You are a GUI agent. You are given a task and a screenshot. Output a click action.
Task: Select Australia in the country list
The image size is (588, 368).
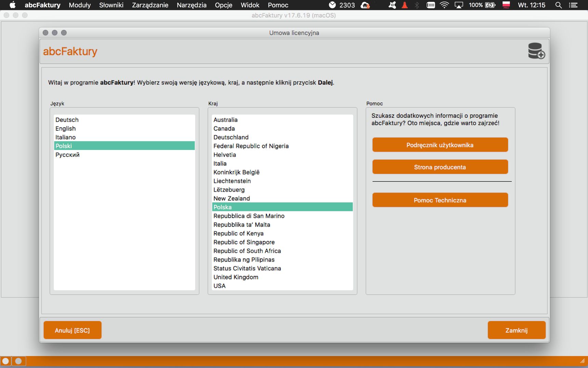(282, 120)
